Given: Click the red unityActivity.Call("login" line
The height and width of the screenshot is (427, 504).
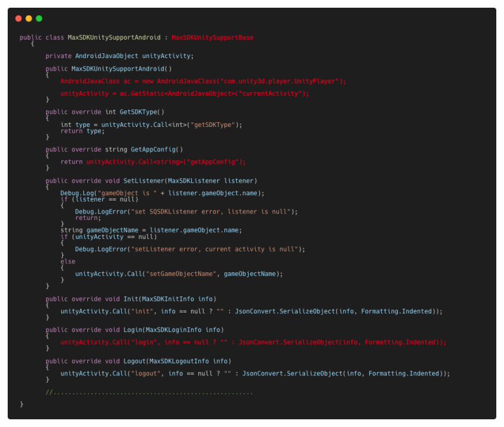Looking at the screenshot, I should (x=253, y=342).
